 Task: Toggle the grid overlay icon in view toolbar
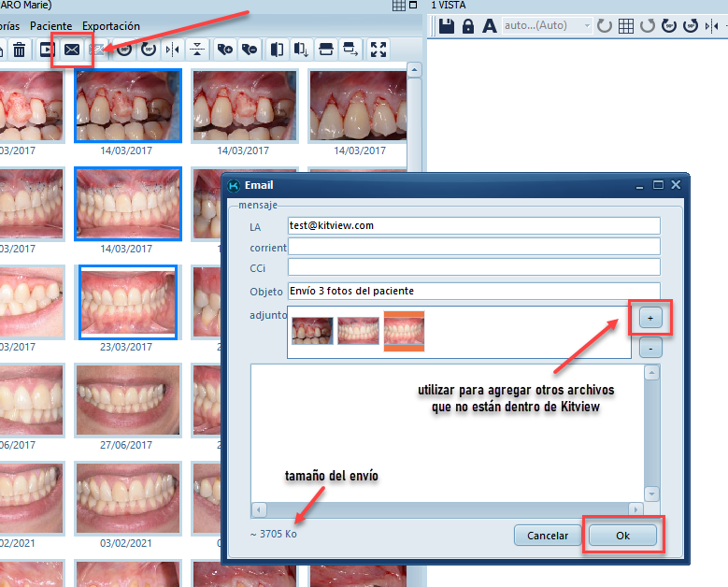point(626,26)
